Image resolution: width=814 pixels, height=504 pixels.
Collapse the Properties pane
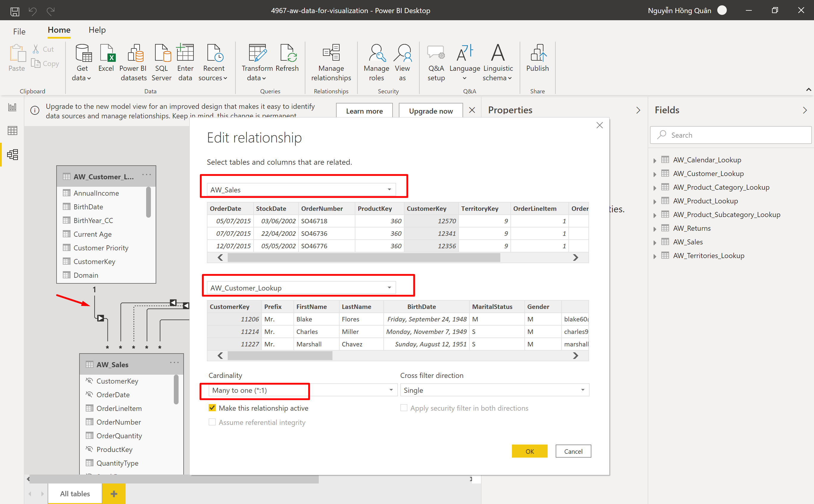638,110
